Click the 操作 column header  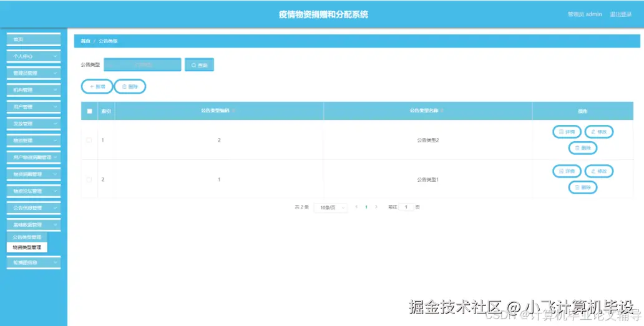[582, 111]
